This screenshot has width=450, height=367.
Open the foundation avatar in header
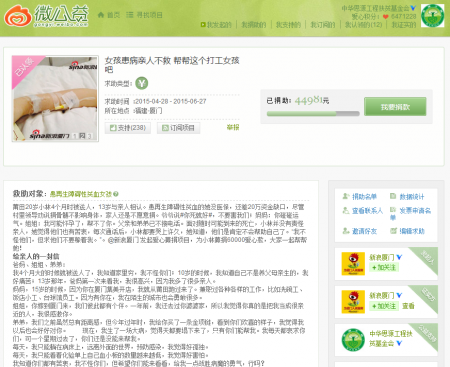[432, 16]
